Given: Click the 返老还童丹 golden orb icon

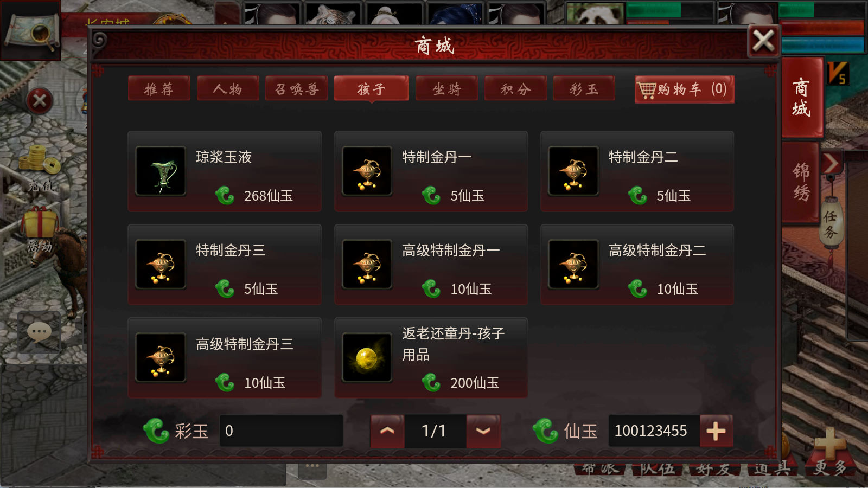Looking at the screenshot, I should 367,358.
